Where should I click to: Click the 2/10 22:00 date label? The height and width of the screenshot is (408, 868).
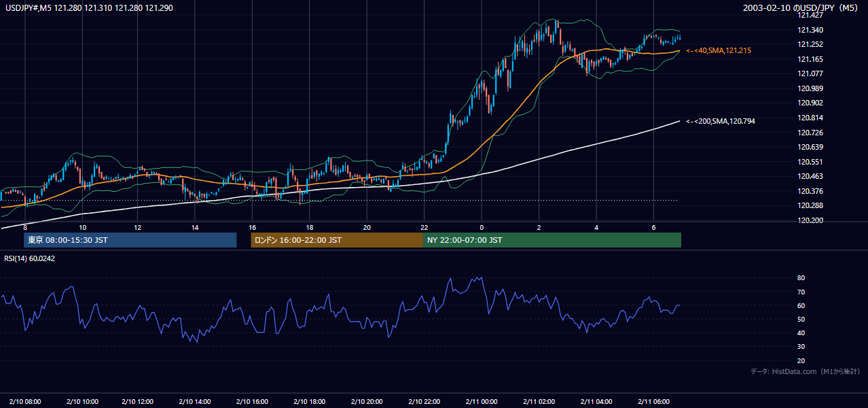point(424,401)
